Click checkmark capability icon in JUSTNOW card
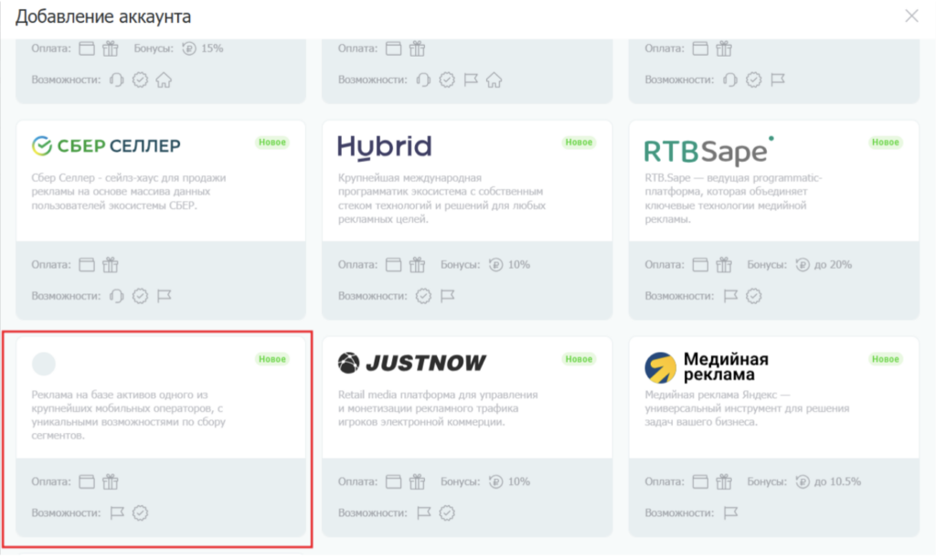Viewport: 936px width, 560px height. [447, 512]
